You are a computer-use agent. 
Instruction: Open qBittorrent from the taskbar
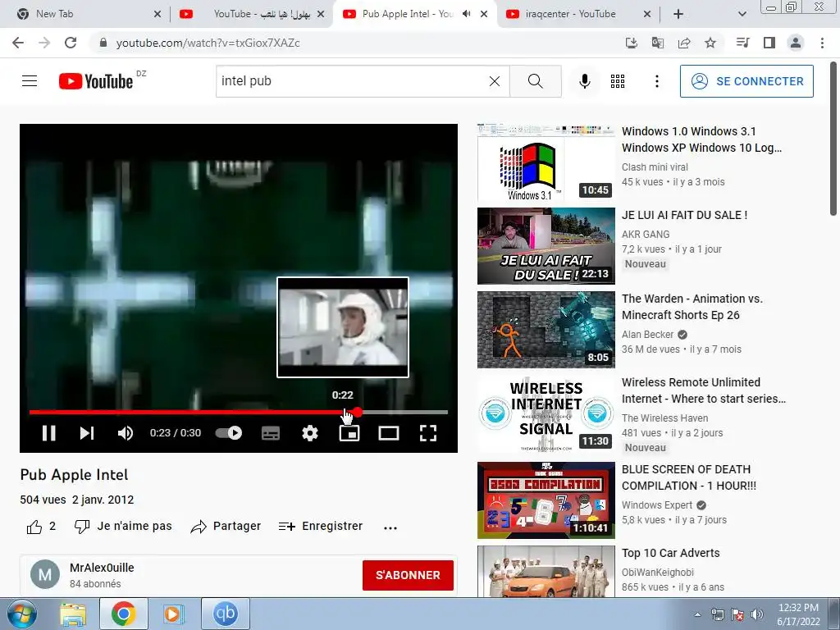[225, 614]
